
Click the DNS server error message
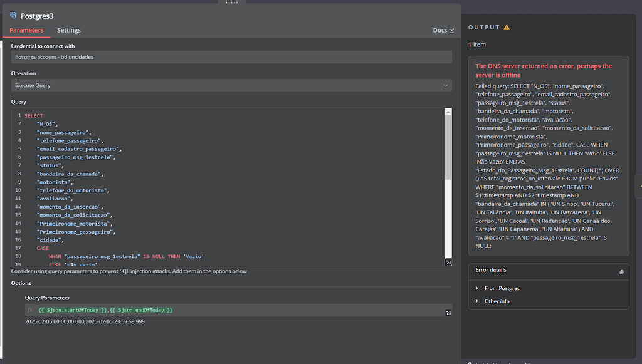click(543, 70)
